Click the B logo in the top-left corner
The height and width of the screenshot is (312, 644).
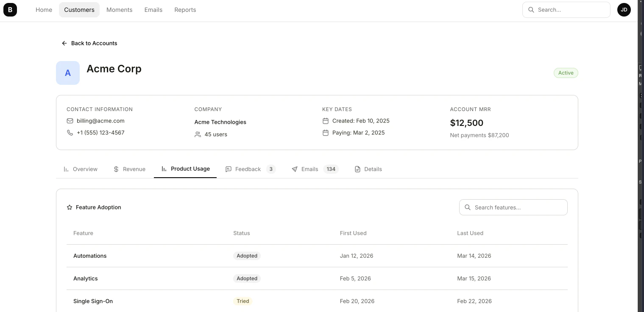point(10,9)
